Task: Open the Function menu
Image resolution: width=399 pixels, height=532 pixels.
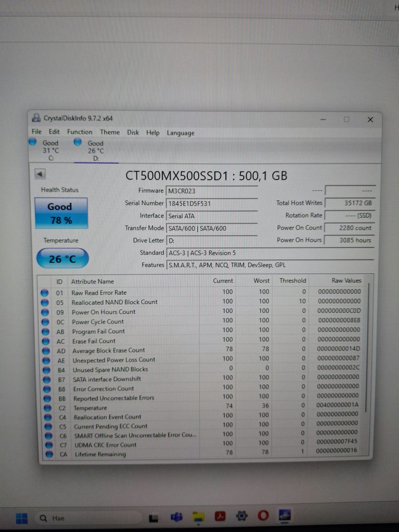Action: click(80, 132)
